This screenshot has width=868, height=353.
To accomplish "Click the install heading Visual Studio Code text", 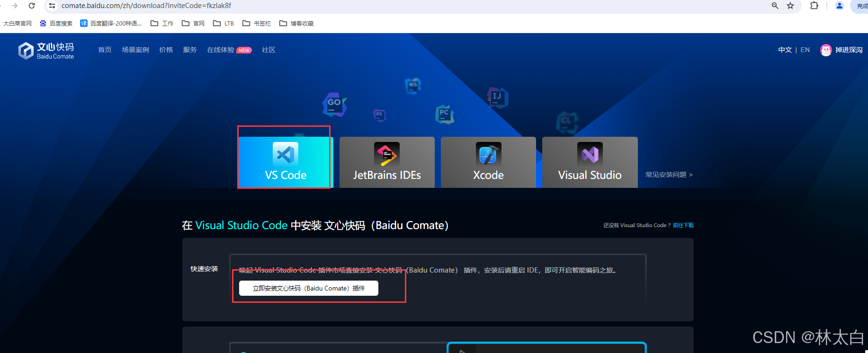I will (242, 225).
